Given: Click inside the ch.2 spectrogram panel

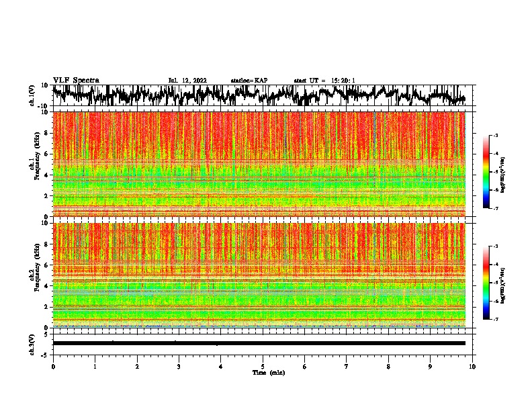Looking at the screenshot, I should pyautogui.click(x=259, y=275).
